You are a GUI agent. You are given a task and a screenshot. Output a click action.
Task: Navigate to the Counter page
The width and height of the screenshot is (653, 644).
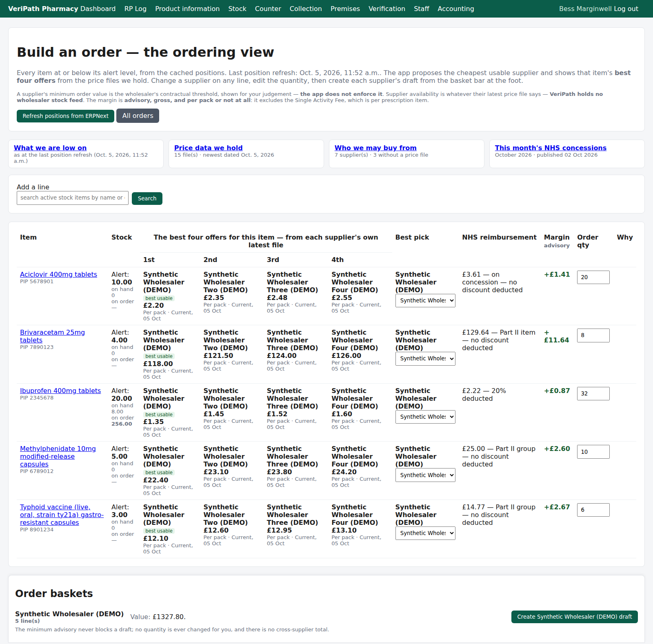coord(268,9)
